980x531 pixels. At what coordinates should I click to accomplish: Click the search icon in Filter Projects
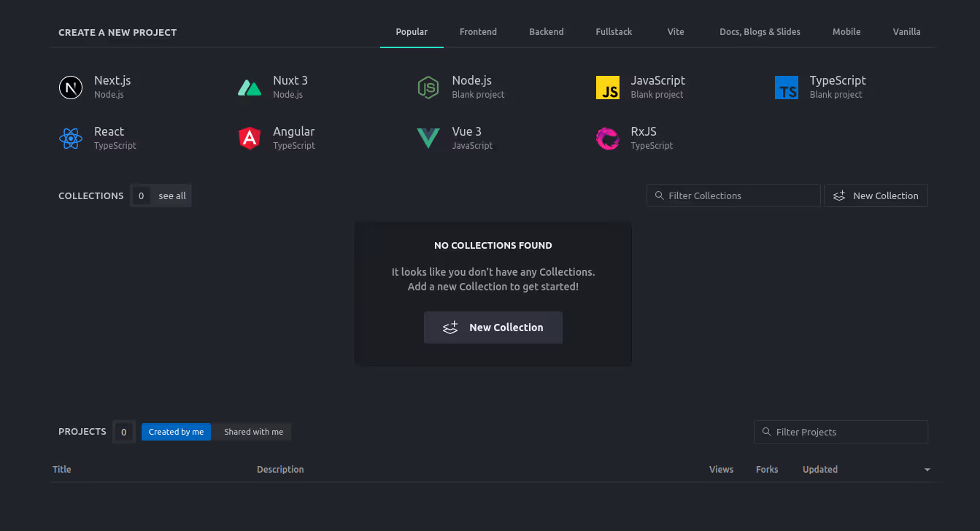(x=767, y=432)
